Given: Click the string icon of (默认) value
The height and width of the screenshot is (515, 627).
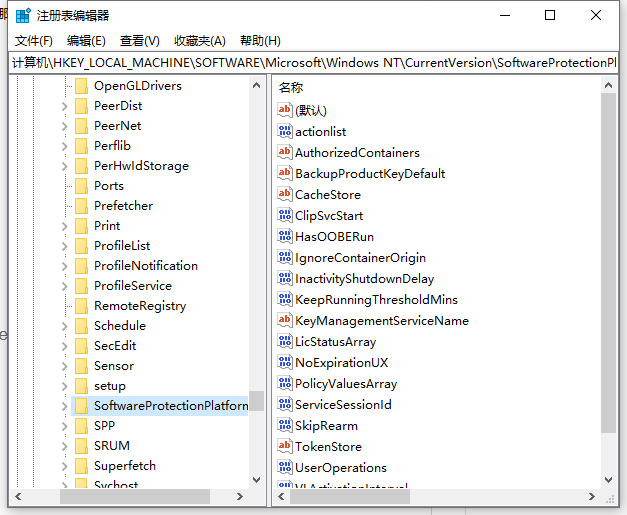Looking at the screenshot, I should (285, 110).
